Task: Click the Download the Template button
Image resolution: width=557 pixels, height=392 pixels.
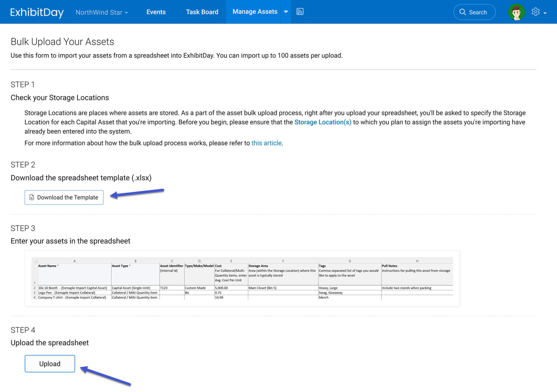Action: click(64, 197)
